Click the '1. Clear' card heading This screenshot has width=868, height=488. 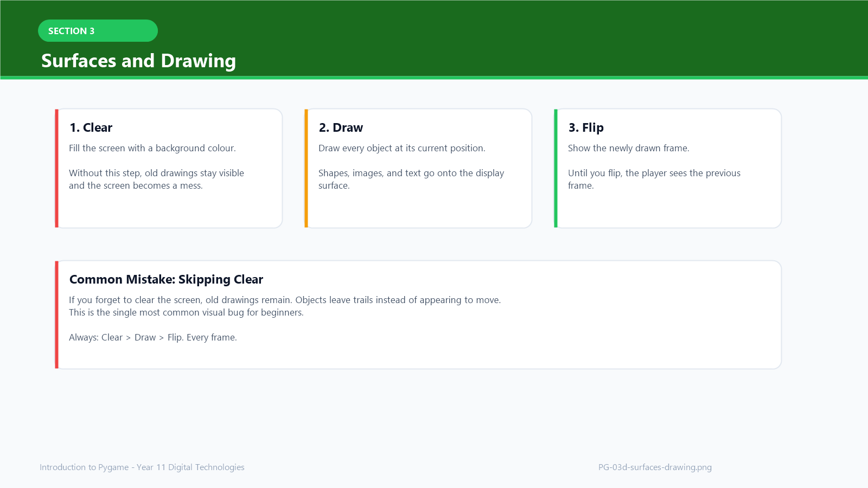click(91, 127)
